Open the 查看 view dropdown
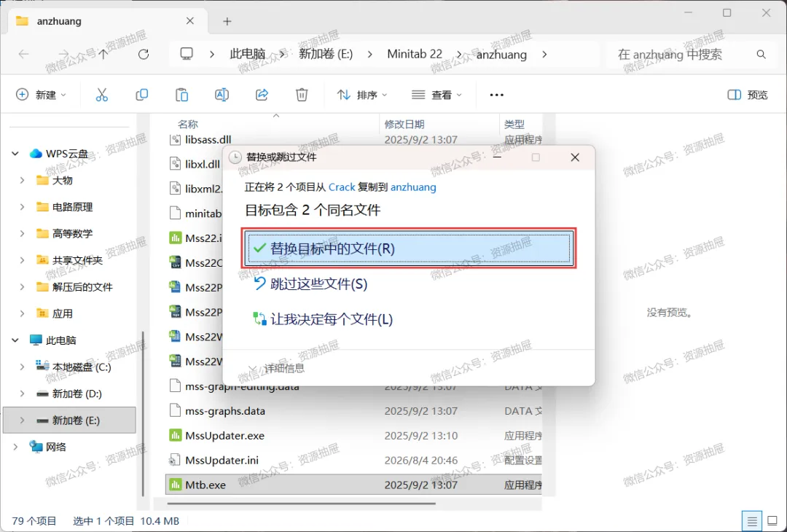 pos(436,95)
